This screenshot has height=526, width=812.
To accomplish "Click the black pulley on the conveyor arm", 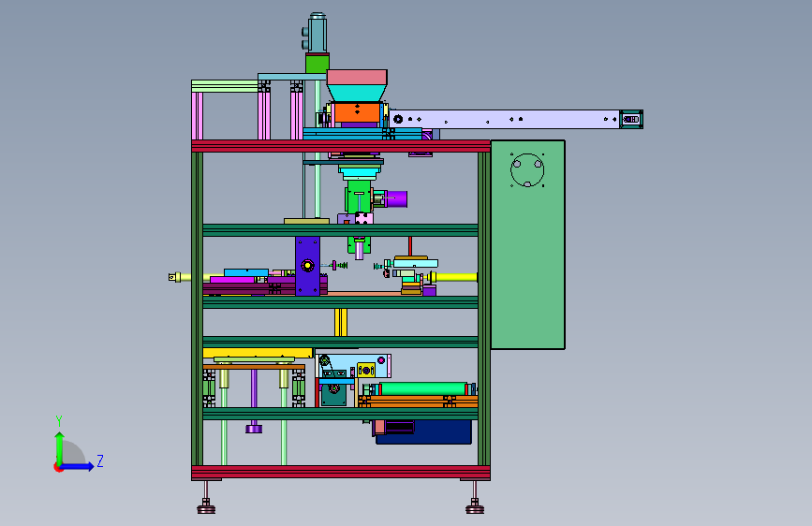I will pos(398,119).
